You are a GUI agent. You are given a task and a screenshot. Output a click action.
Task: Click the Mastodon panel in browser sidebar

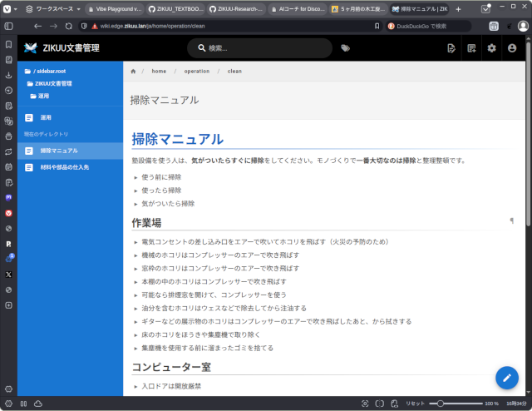[x=8, y=197]
